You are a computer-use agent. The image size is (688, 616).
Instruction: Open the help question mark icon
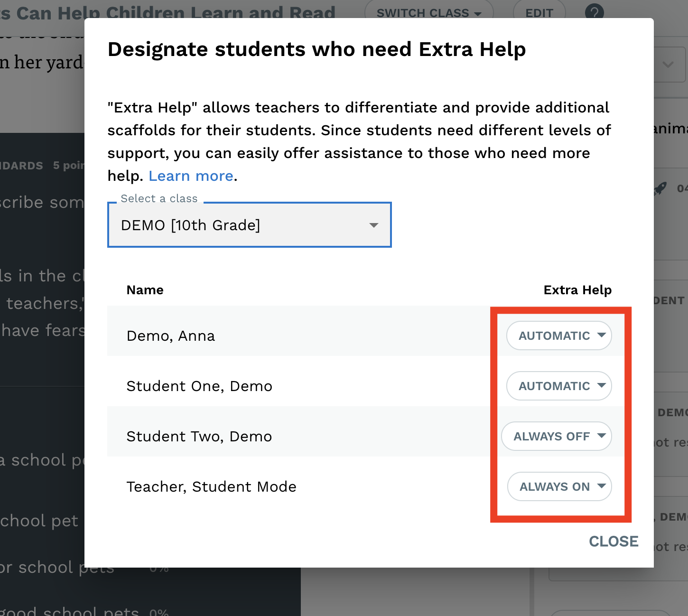[x=595, y=12]
